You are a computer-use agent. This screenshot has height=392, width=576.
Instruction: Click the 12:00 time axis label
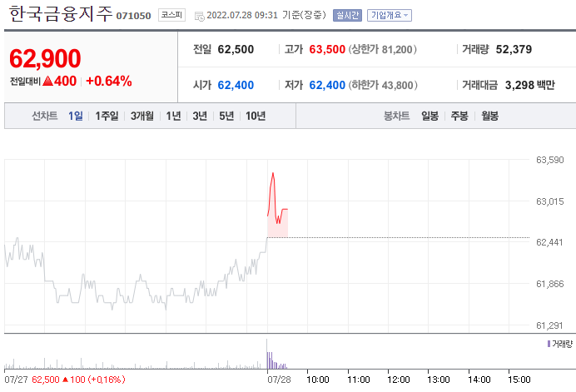click(x=399, y=380)
